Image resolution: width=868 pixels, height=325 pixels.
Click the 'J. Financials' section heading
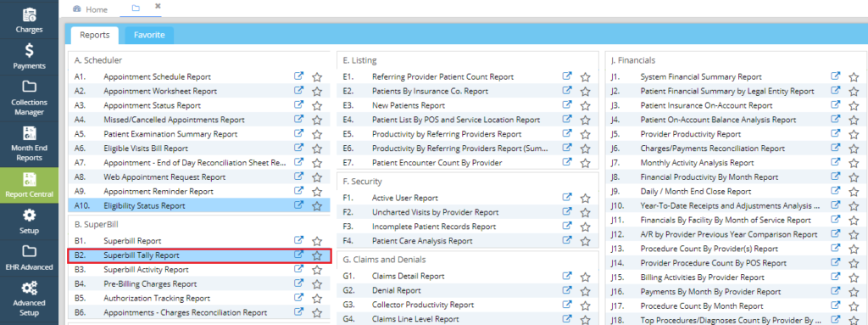pos(633,60)
